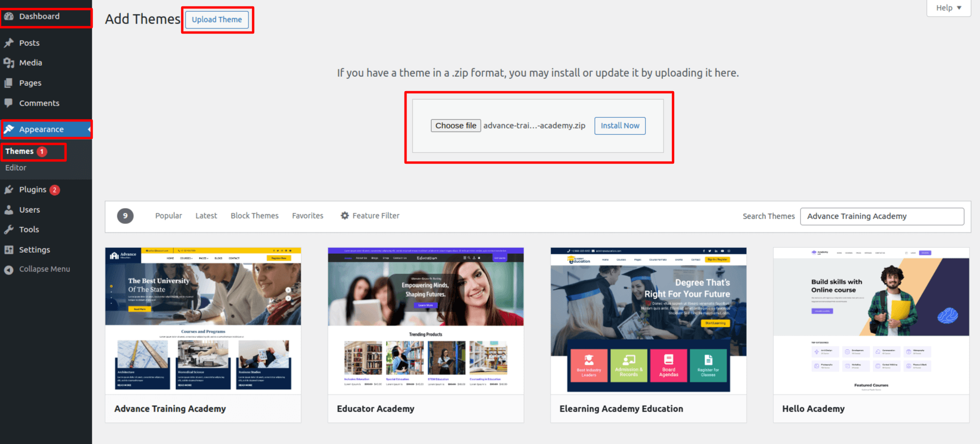Open the Educator Academy theme thumbnail
This screenshot has height=444, width=980.
click(425, 321)
